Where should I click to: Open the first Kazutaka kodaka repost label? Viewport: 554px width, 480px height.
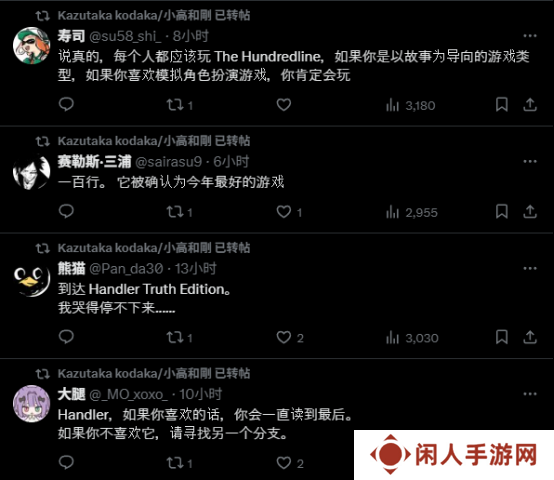154,15
